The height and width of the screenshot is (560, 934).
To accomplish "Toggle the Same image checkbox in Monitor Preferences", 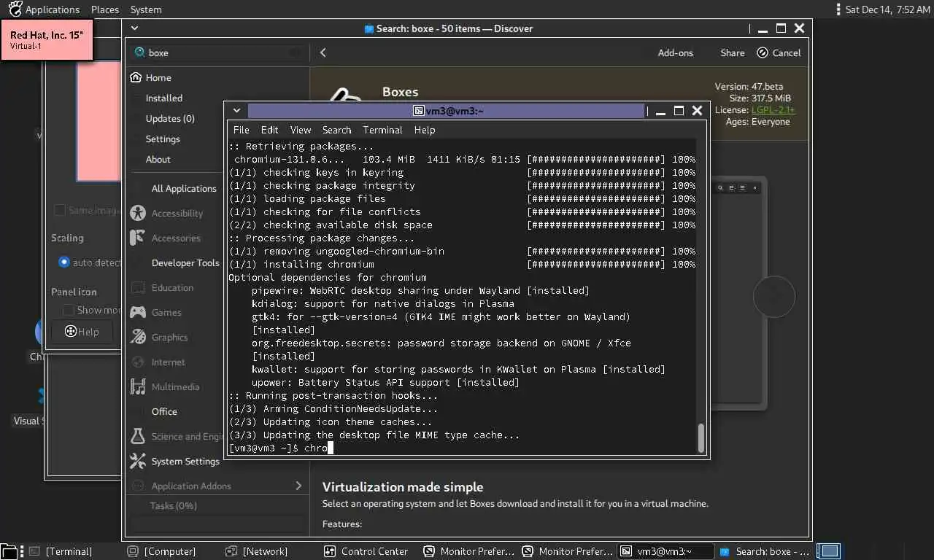I will point(60,210).
